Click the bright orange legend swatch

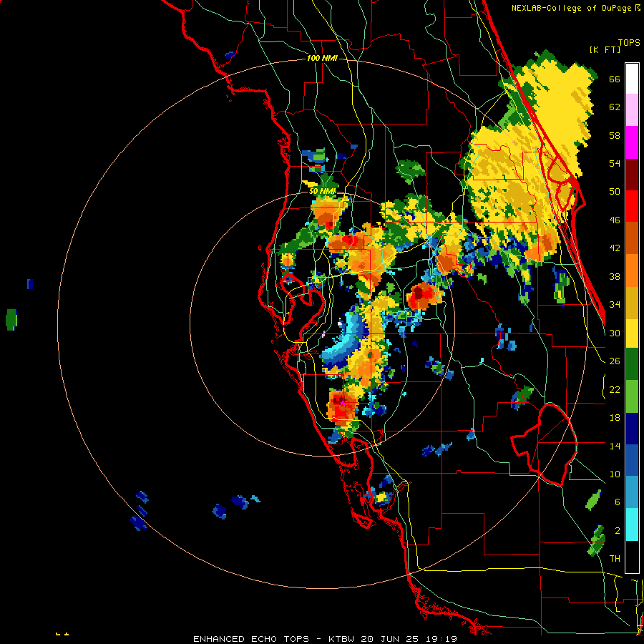tap(632, 270)
